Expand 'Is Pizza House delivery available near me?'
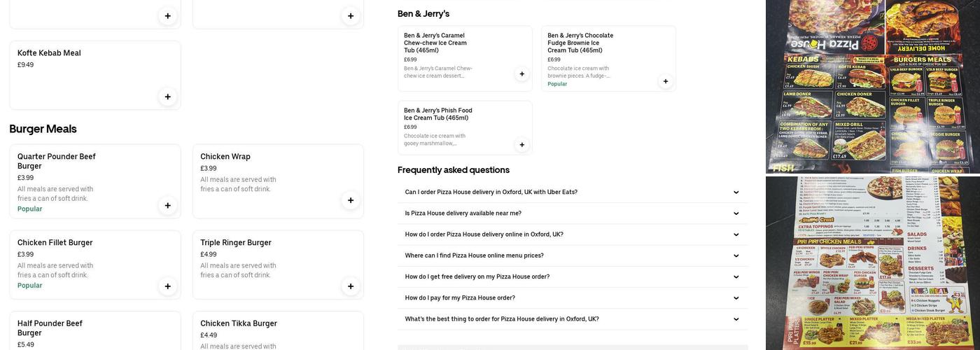Viewport: 980px width, 350px height. click(736, 213)
